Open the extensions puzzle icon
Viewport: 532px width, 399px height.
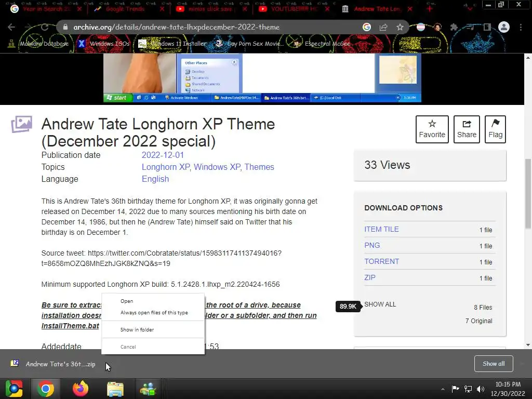point(454,27)
